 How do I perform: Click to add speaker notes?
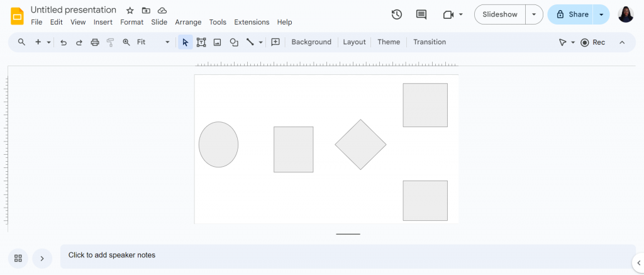click(x=348, y=256)
